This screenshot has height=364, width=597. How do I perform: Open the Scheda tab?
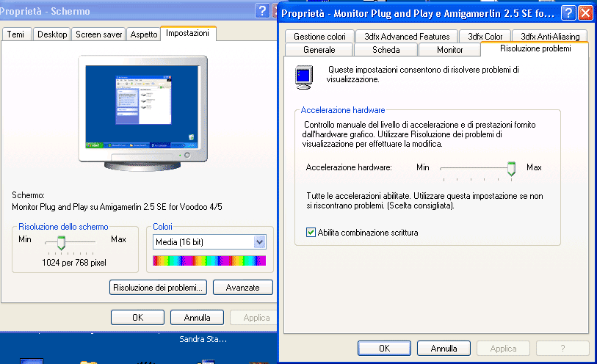[386, 50]
